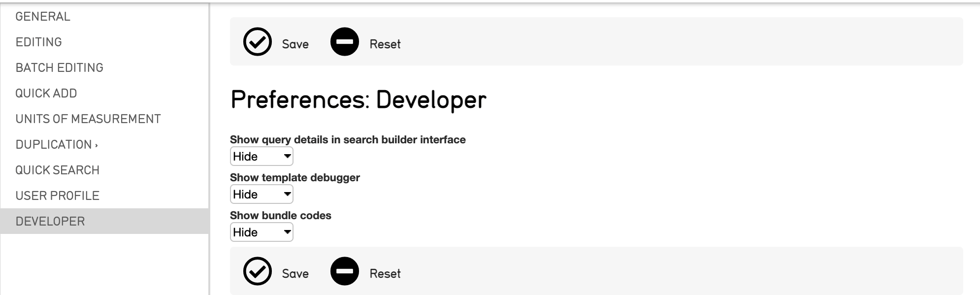This screenshot has width=980, height=295.
Task: Select Batch Editing in sidebar
Action: [x=60, y=68]
